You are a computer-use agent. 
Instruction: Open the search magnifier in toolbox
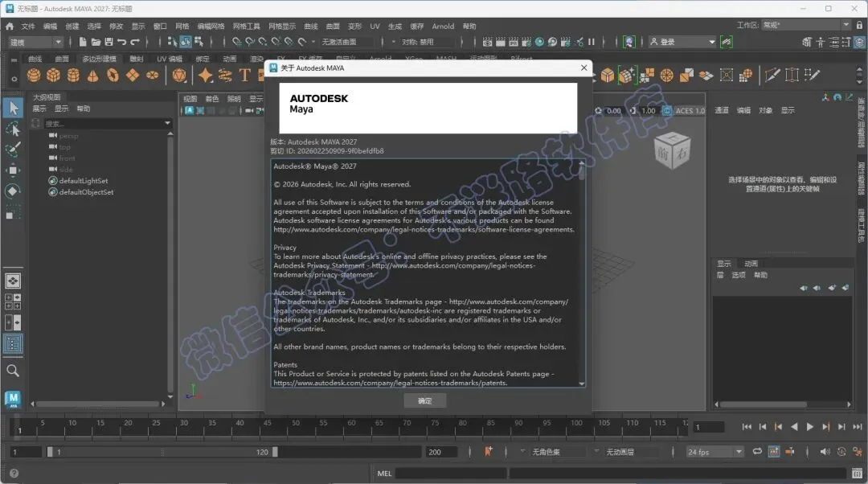(13, 371)
